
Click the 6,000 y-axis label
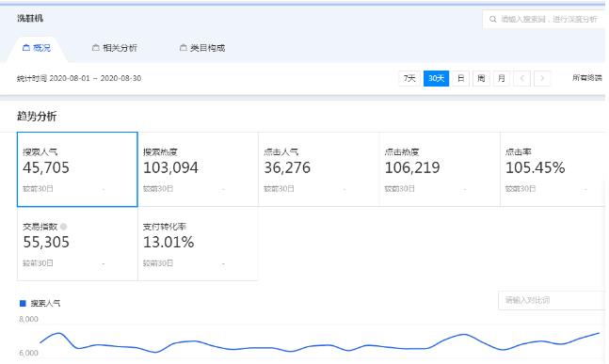(28, 353)
